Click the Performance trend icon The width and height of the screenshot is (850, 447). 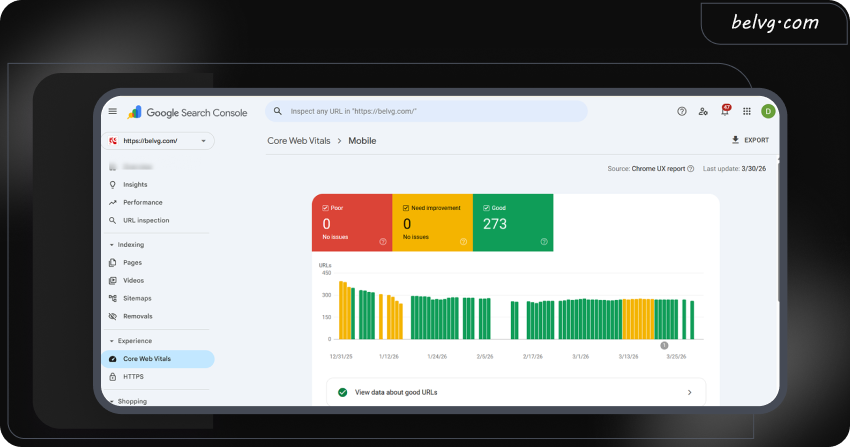point(113,203)
